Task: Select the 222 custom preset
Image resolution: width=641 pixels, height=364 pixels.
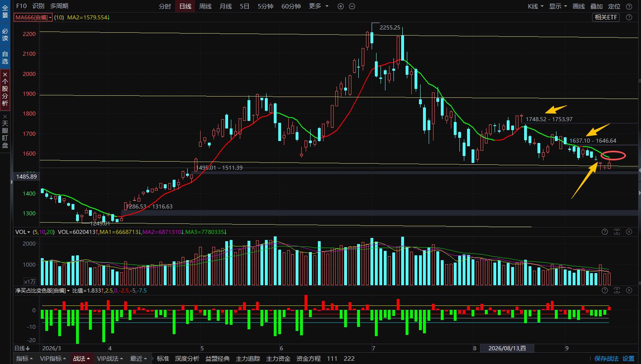Action: 349,359
